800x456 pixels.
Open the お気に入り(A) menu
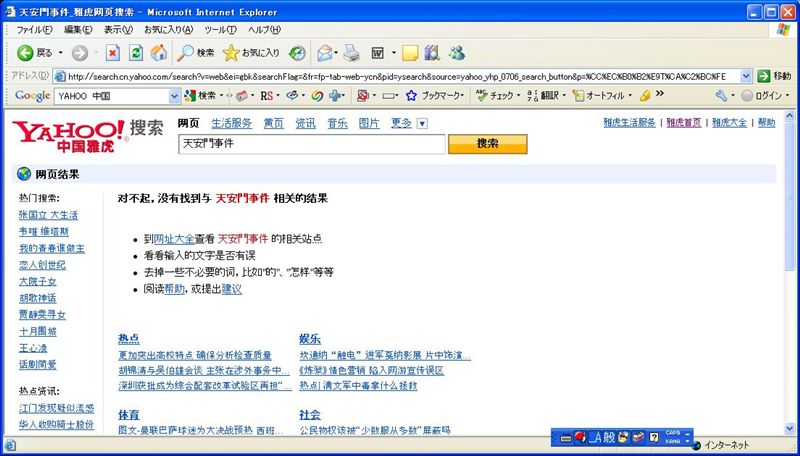168,30
